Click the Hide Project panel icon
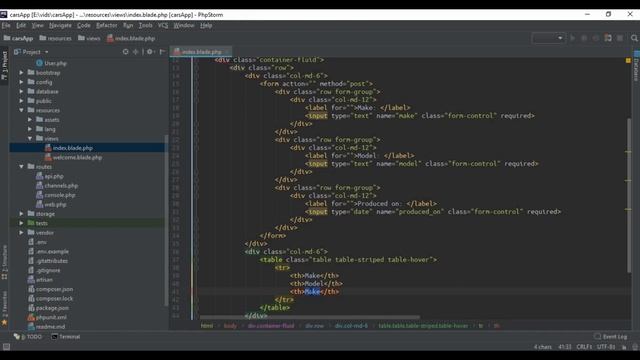This screenshot has height=360, width=640. (x=162, y=52)
